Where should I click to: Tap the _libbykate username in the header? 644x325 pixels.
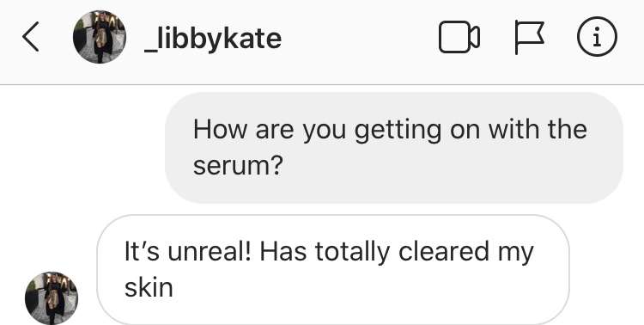213,39
